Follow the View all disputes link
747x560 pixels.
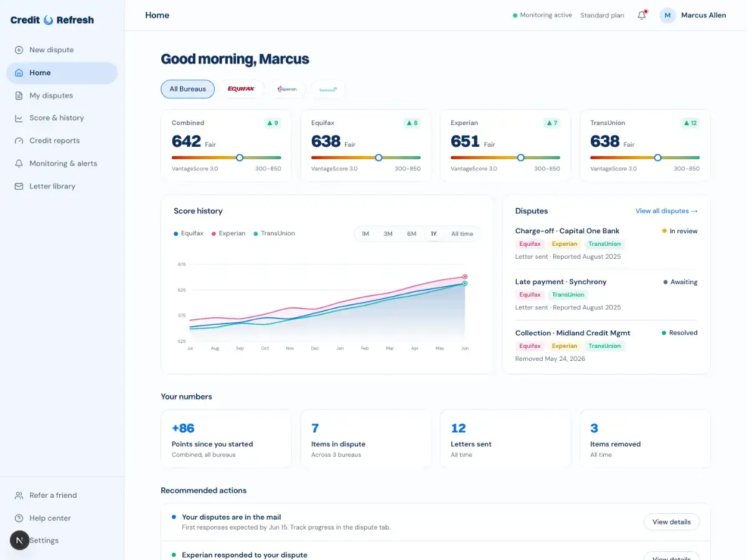(666, 211)
